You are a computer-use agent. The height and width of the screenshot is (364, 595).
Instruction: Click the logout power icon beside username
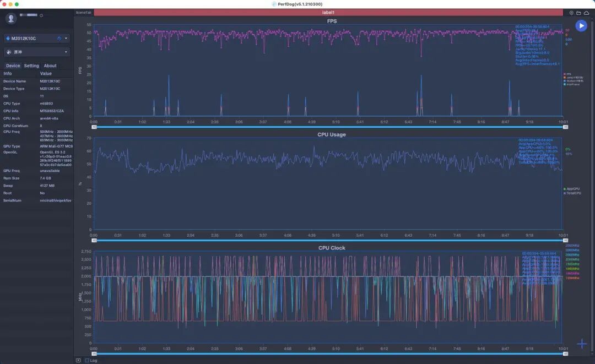tap(41, 15)
